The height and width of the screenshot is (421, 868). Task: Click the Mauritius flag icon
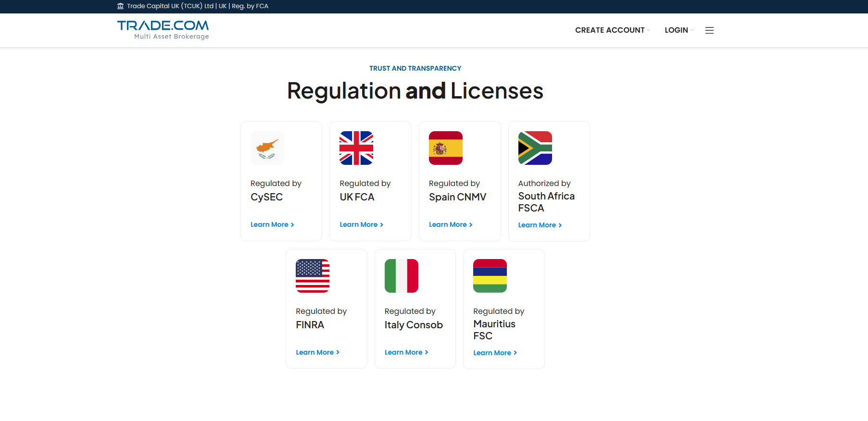click(490, 276)
